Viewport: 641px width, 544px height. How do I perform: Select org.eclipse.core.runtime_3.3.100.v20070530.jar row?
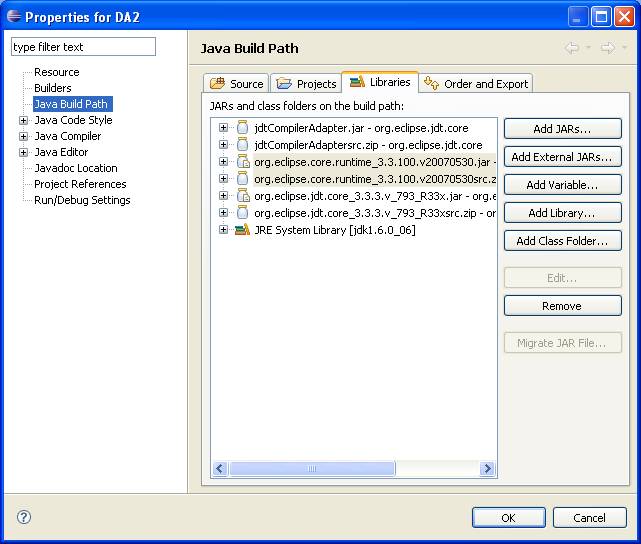[x=374, y=162]
